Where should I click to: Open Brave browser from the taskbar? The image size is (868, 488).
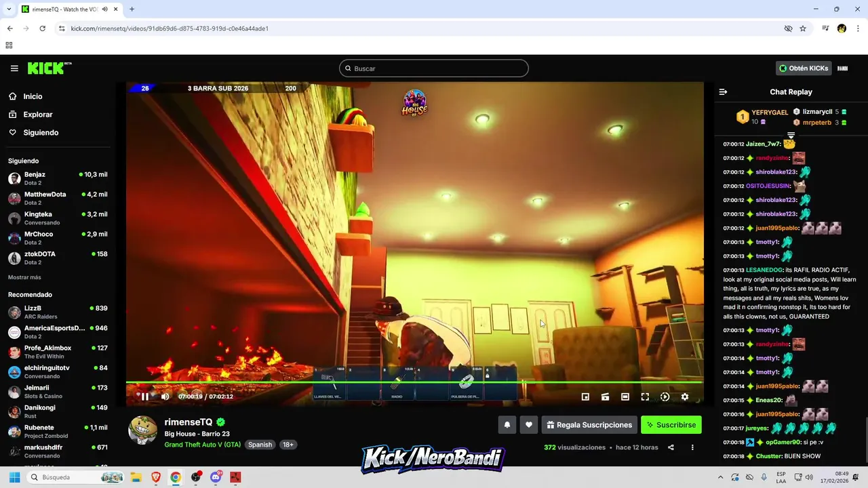tap(156, 477)
